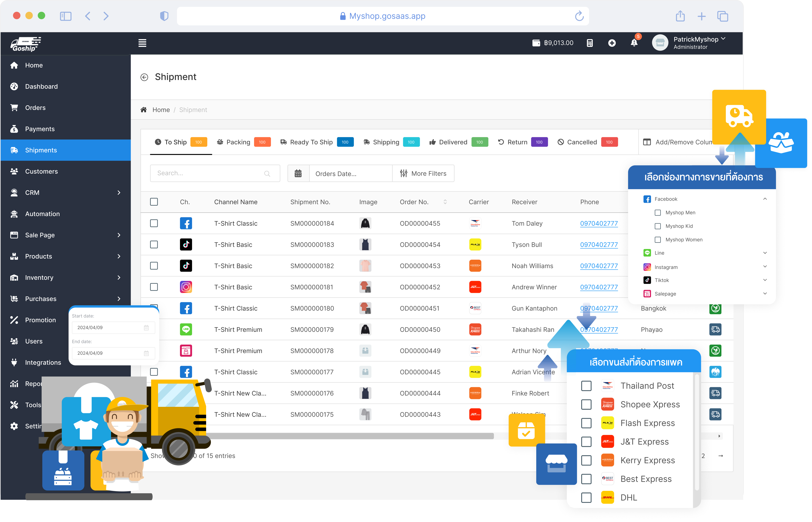
Task: Check the DHL carrier
Action: (x=586, y=498)
